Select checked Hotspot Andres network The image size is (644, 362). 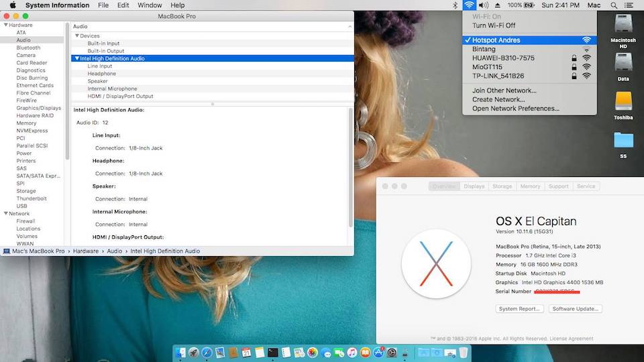tap(529, 40)
